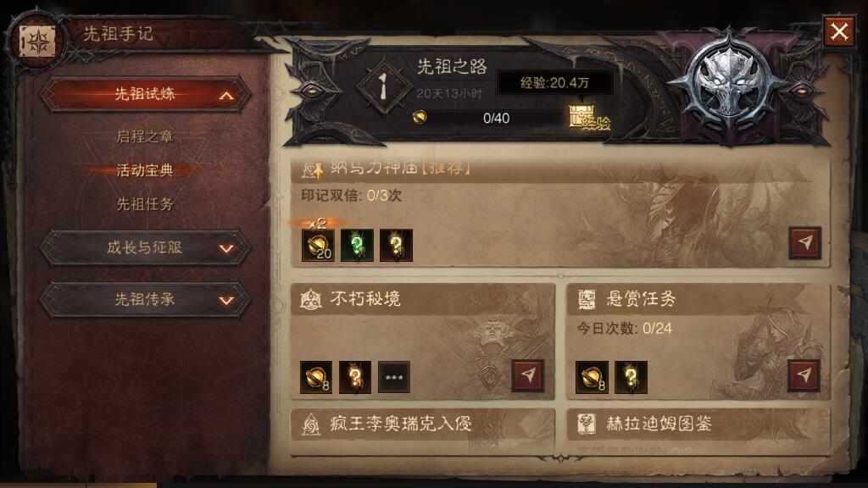This screenshot has height=488, width=868.
Task: Switch to 启程之章 tab
Action: [145, 136]
